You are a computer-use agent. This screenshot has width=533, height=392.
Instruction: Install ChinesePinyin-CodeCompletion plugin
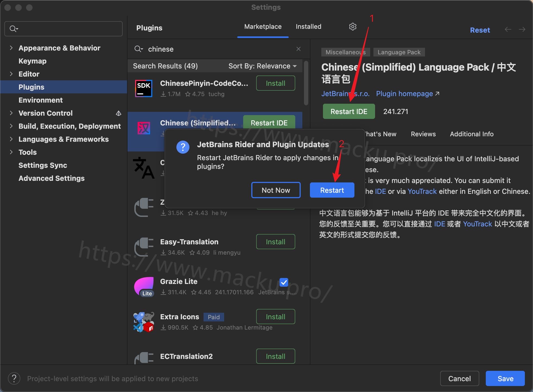[x=275, y=83]
